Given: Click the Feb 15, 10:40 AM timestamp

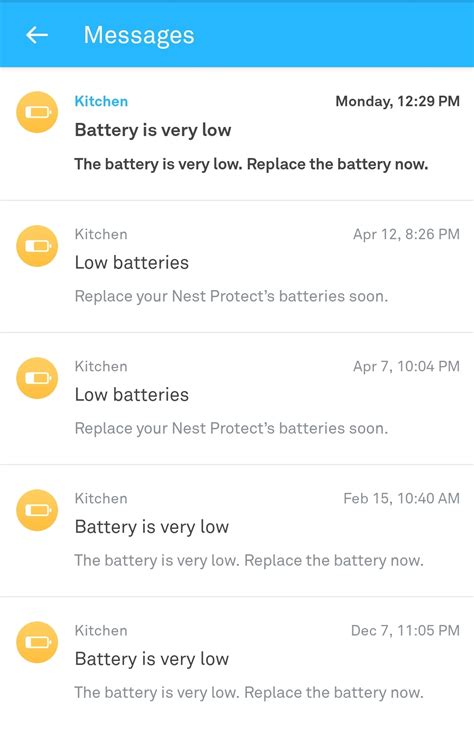Looking at the screenshot, I should point(402,498).
